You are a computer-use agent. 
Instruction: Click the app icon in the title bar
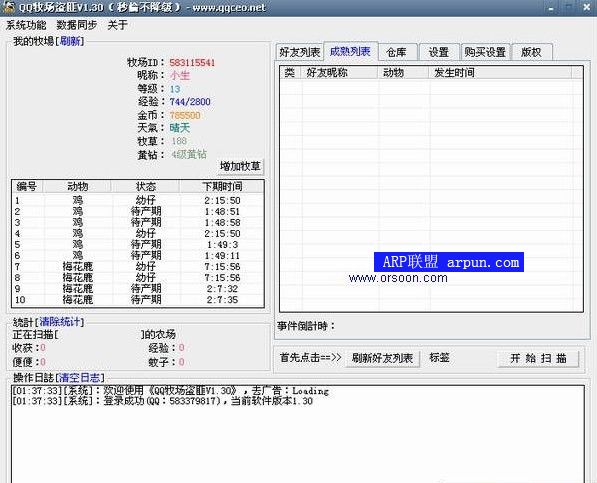click(8, 7)
